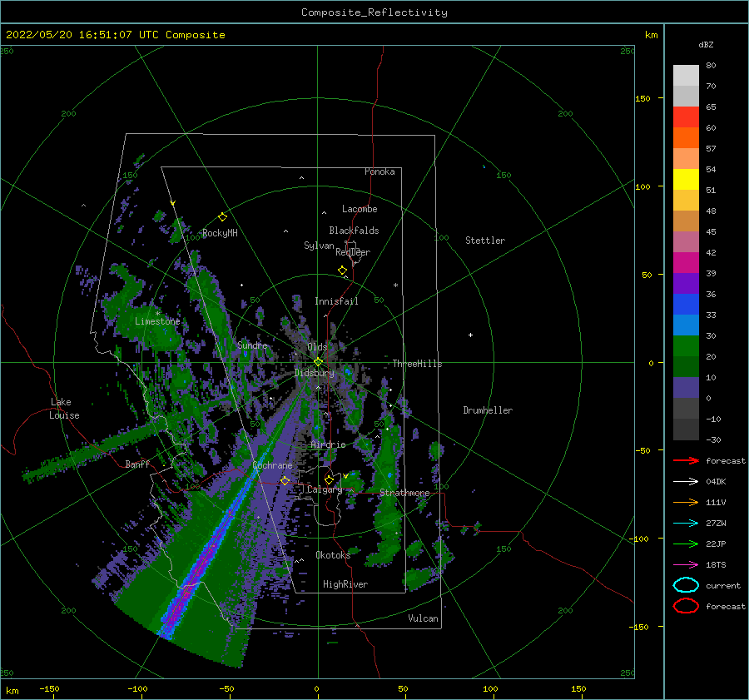Click the yellow diamond below Cochrane label
The image size is (749, 700).
click(x=285, y=480)
